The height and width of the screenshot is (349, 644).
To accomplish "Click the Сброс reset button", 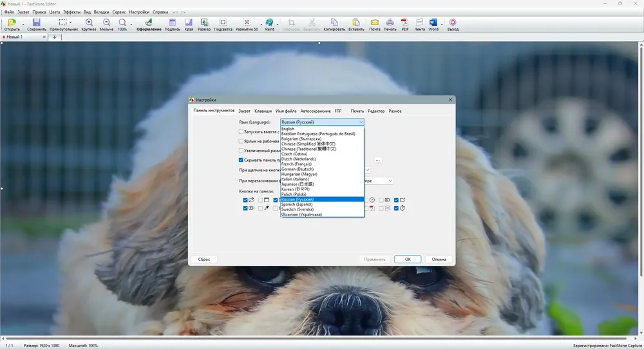I will coord(204,259).
